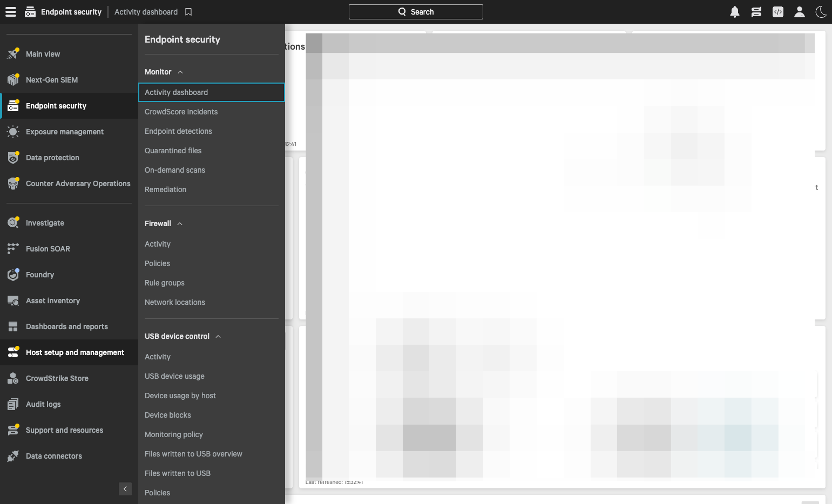Screen dimensions: 832x504
Task: Click the Investigate icon
Action: (x=13, y=223)
